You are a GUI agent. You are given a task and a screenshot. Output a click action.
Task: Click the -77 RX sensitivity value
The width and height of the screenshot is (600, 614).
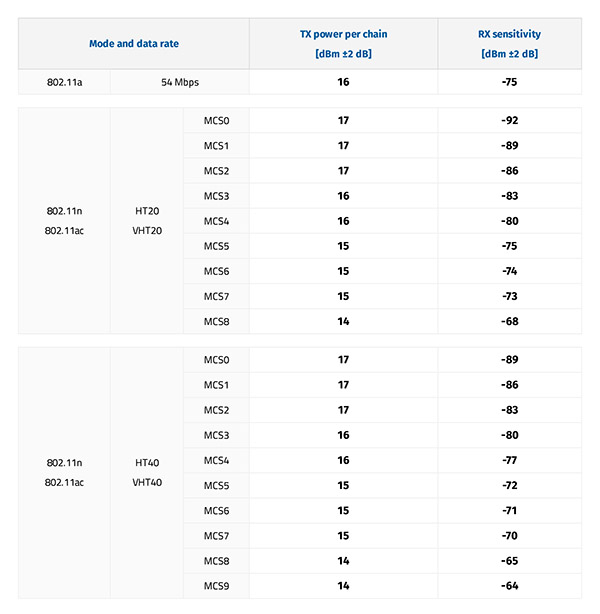point(509,460)
